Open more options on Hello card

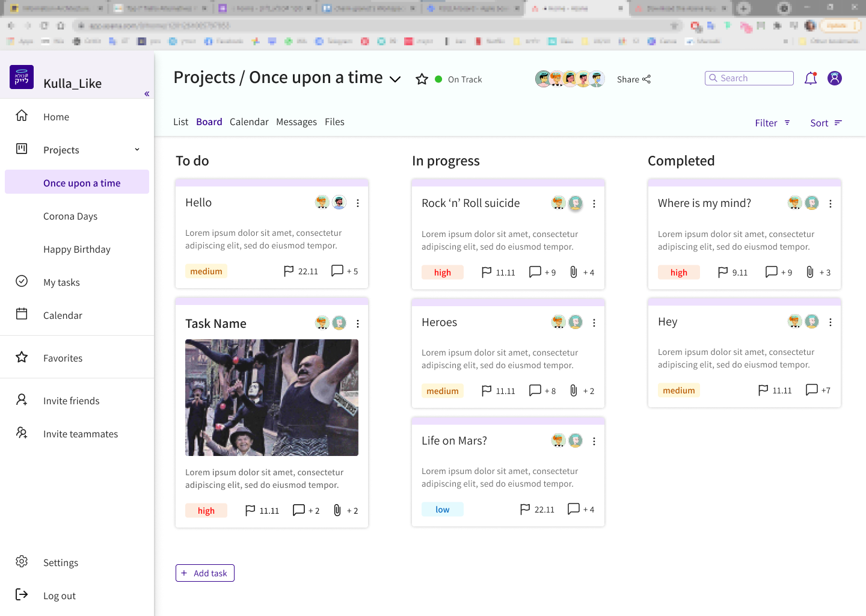pos(358,203)
